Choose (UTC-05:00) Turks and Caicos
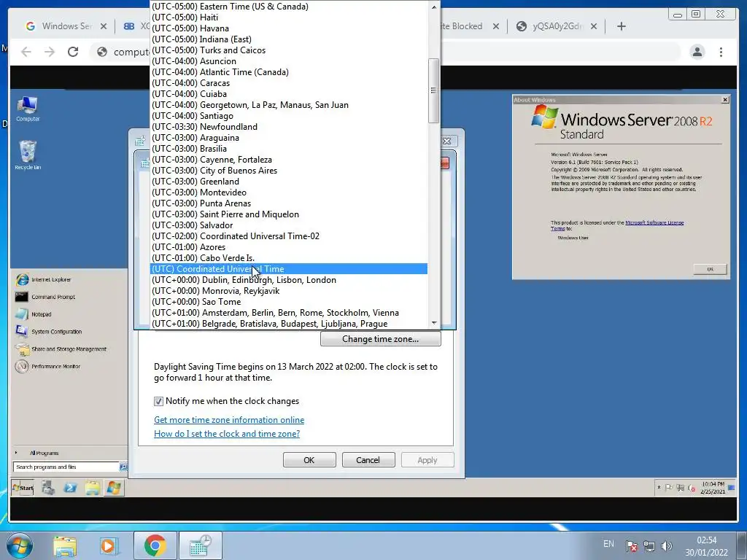 pos(289,50)
